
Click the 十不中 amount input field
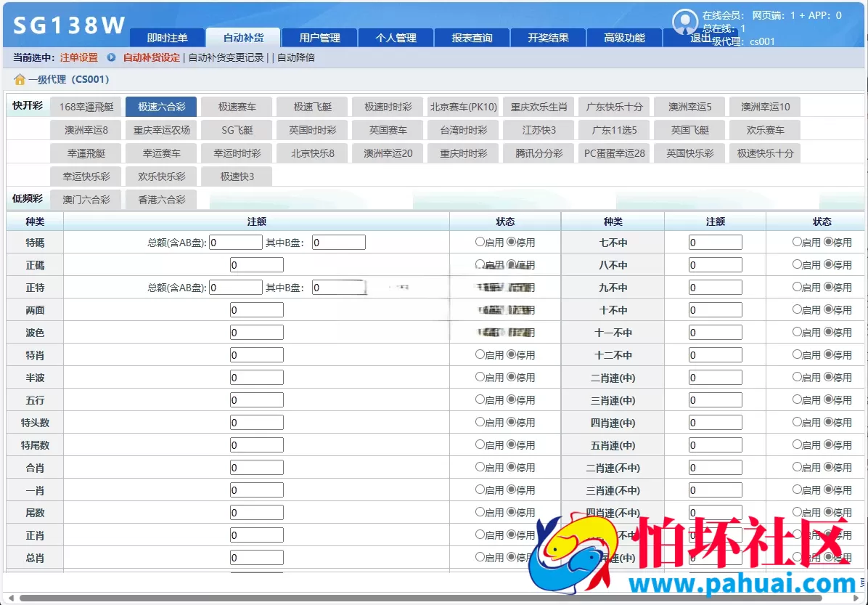(x=715, y=309)
